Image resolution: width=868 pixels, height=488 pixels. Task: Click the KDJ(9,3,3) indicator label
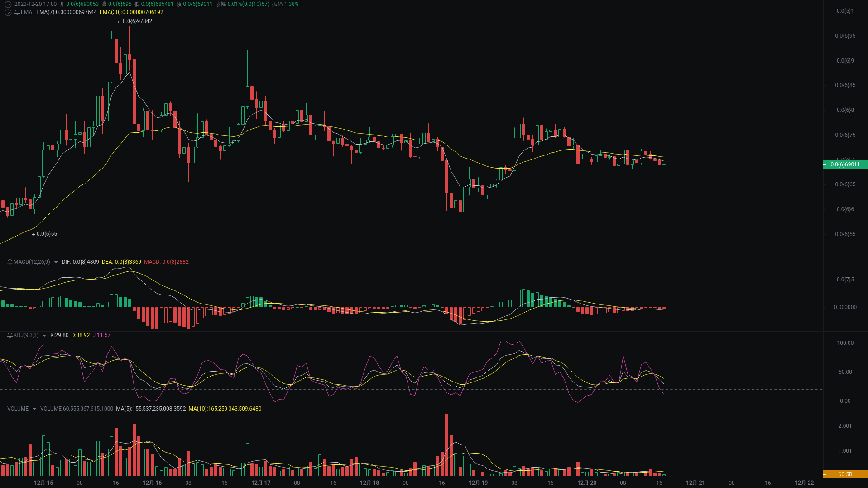26,335
